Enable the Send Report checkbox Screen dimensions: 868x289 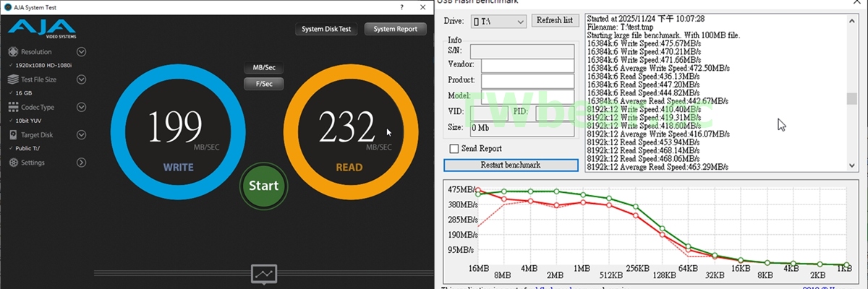click(454, 149)
